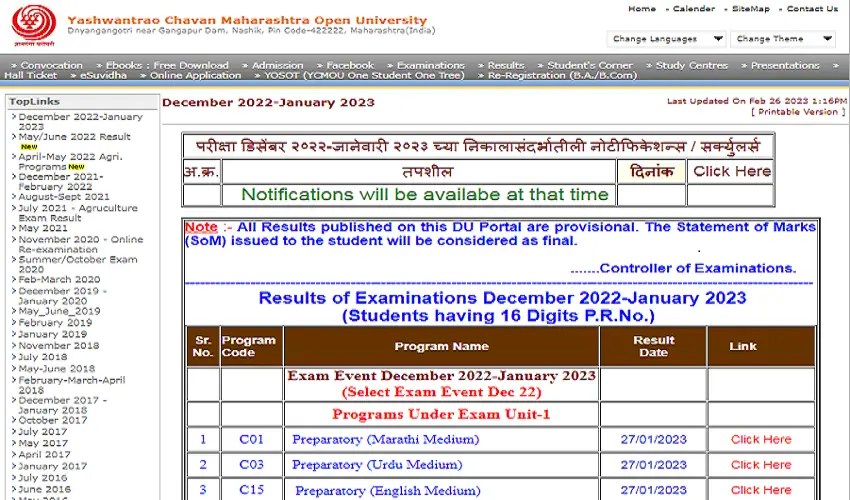The image size is (850, 500).
Task: Open Student's Corner menu item
Action: [590, 65]
